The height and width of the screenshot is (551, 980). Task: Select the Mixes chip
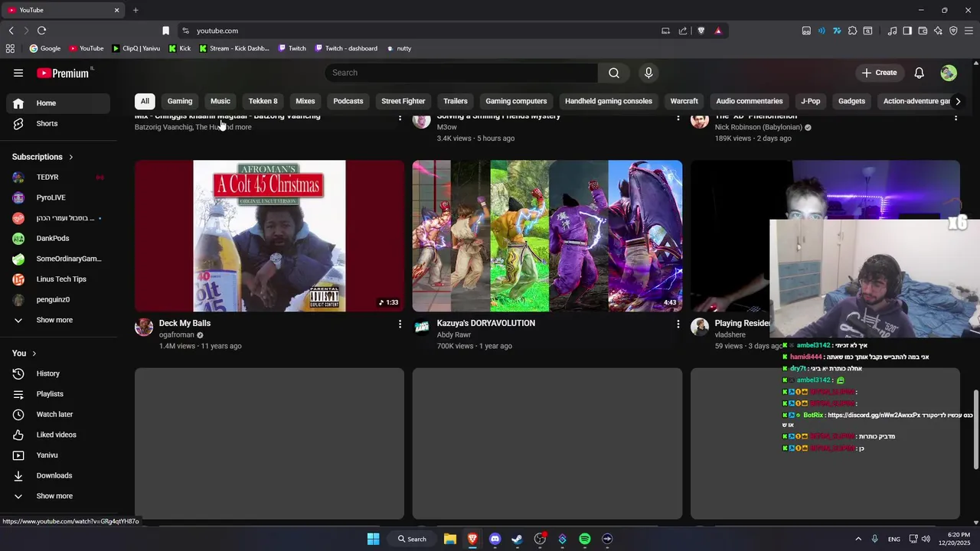click(305, 101)
